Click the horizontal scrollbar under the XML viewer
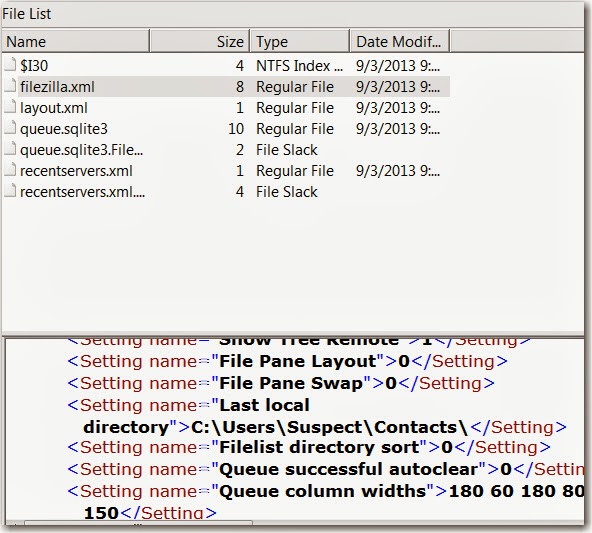Screen dimensions: 592x533 pos(138,524)
